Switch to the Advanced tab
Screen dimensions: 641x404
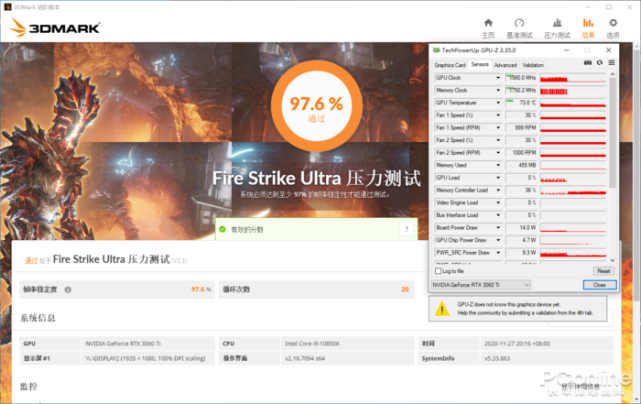click(x=505, y=65)
